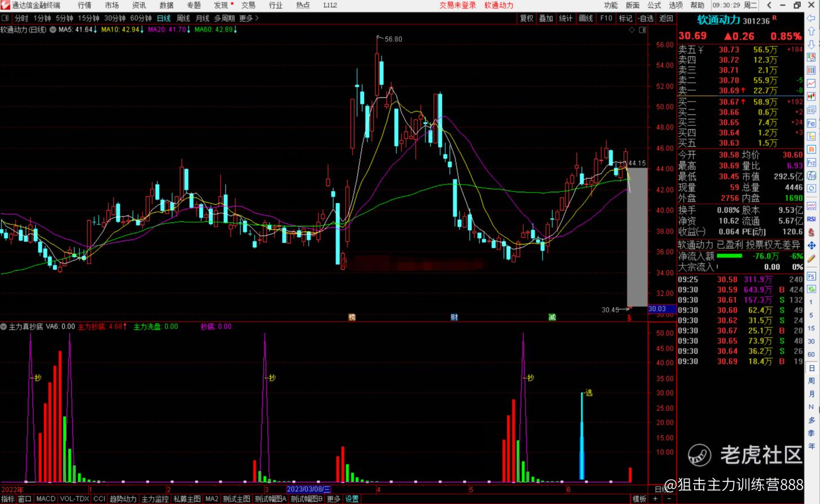Select the 30分钟 period
This screenshot has width=820, height=504.
[115, 18]
